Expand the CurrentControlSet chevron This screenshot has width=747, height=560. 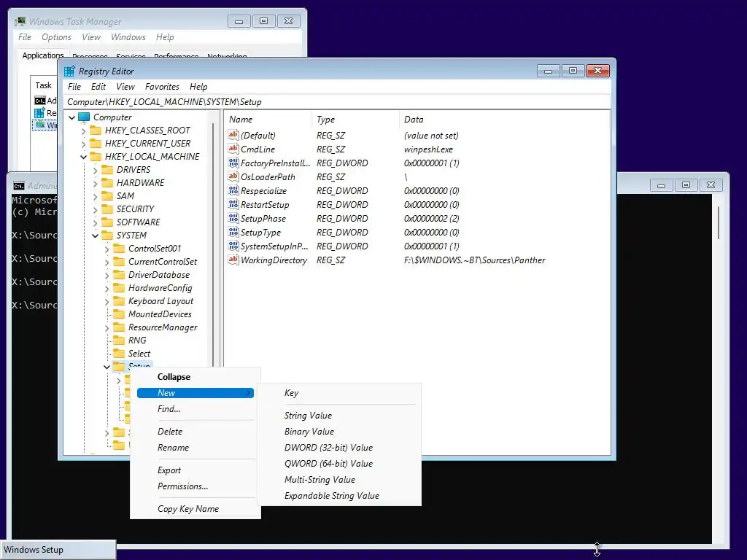point(107,262)
